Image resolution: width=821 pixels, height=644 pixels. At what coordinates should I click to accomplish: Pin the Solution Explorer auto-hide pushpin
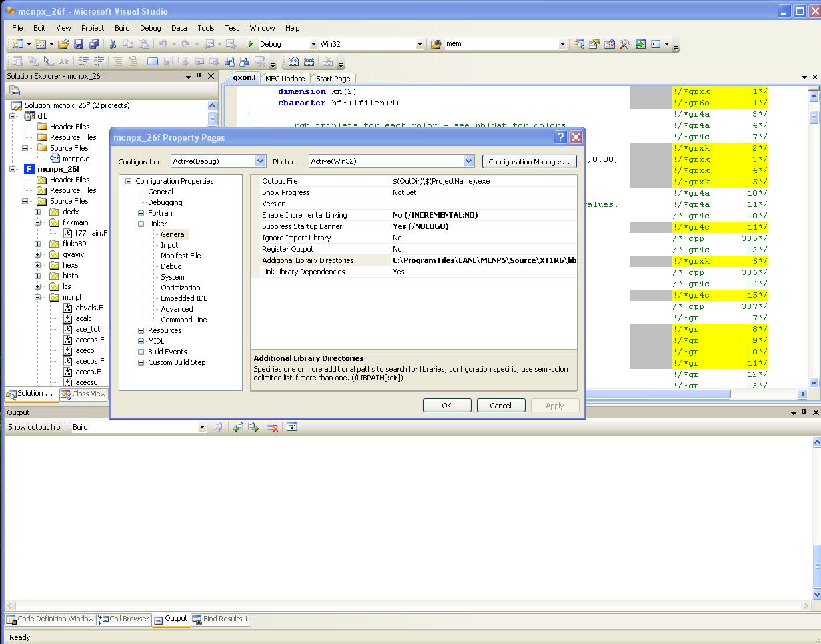[199, 76]
